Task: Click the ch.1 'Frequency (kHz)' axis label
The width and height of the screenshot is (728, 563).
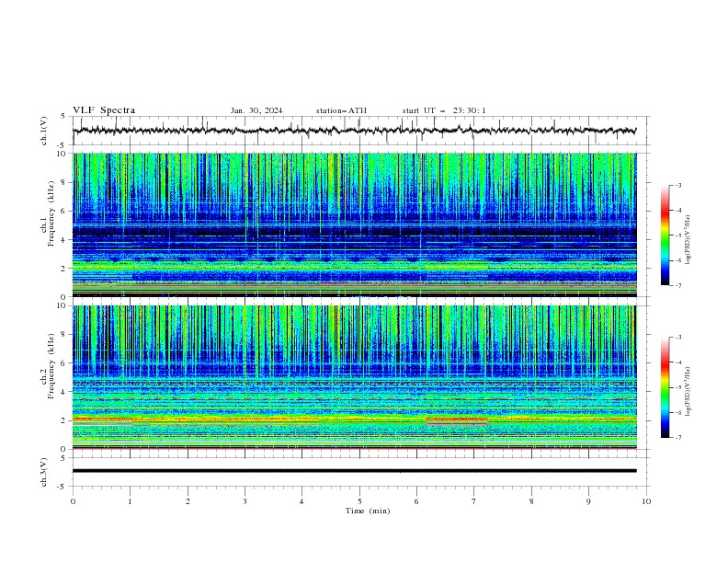Action: 51,214
